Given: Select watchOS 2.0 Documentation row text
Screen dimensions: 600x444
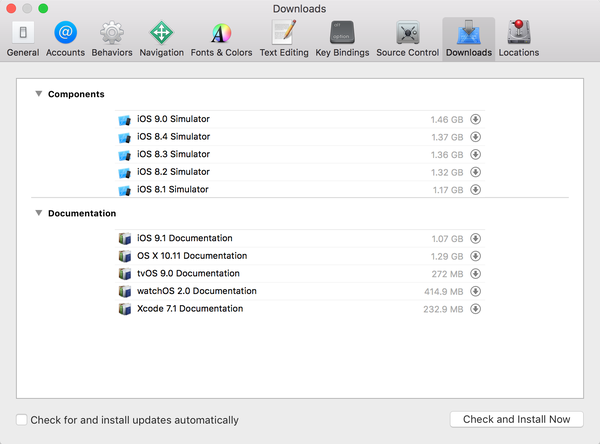Looking at the screenshot, I should point(197,291).
